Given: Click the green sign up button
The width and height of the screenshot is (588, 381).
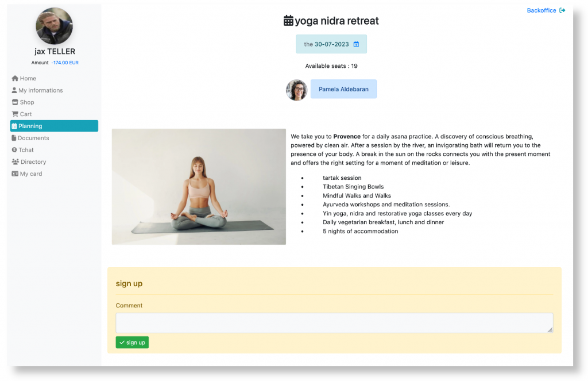Looking at the screenshot, I should [132, 342].
